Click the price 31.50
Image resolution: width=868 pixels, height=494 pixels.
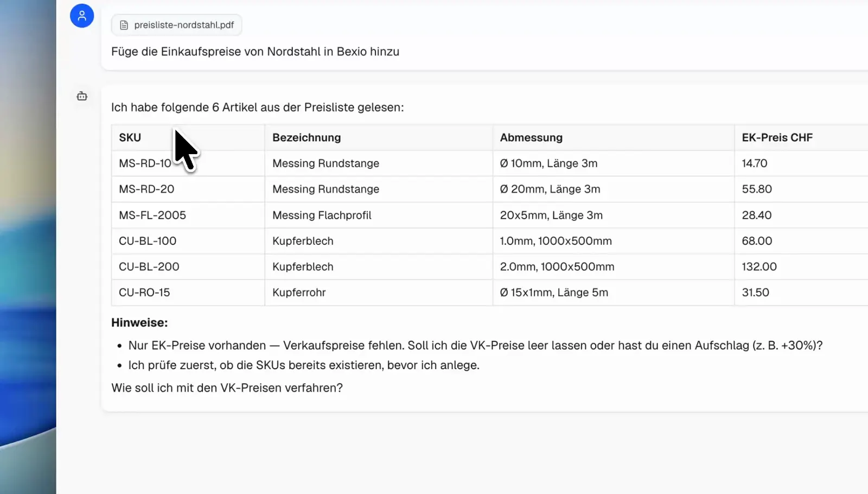click(755, 292)
